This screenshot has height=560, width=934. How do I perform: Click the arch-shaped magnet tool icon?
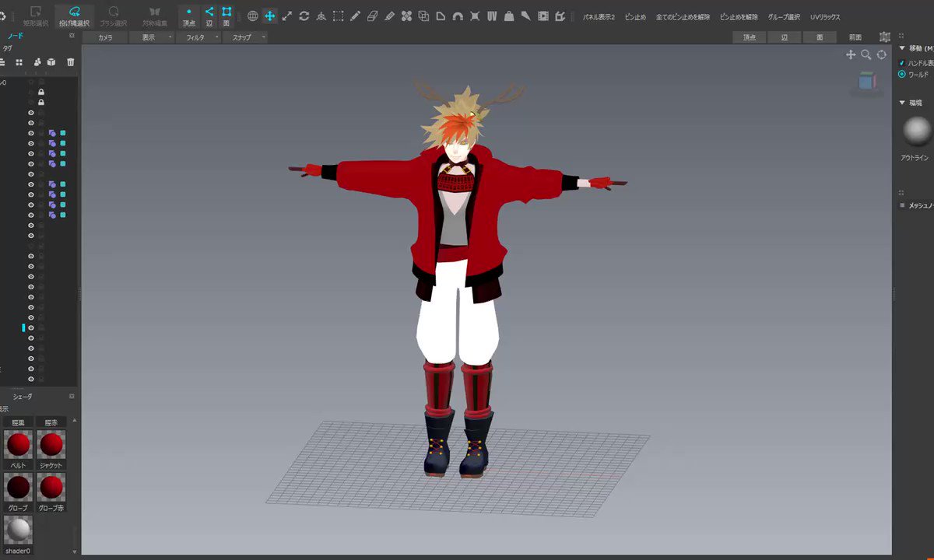[x=458, y=16]
